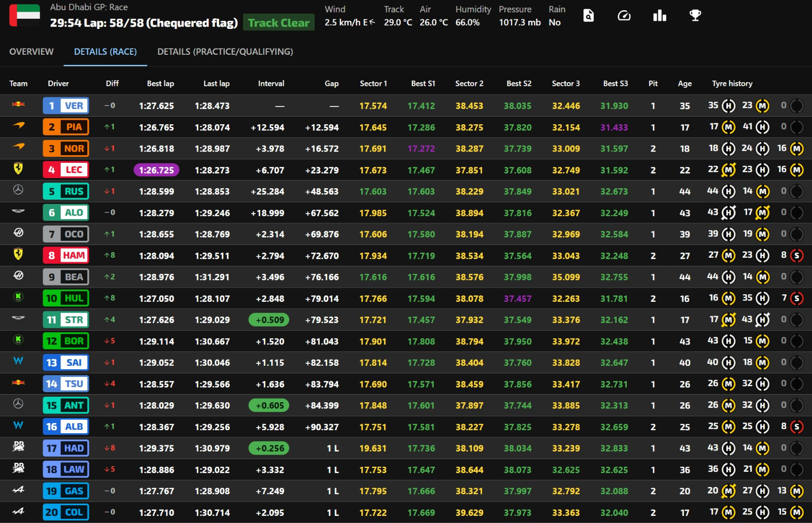Switch to the Overview tab
This screenshot has width=812, height=523.
[x=31, y=52]
